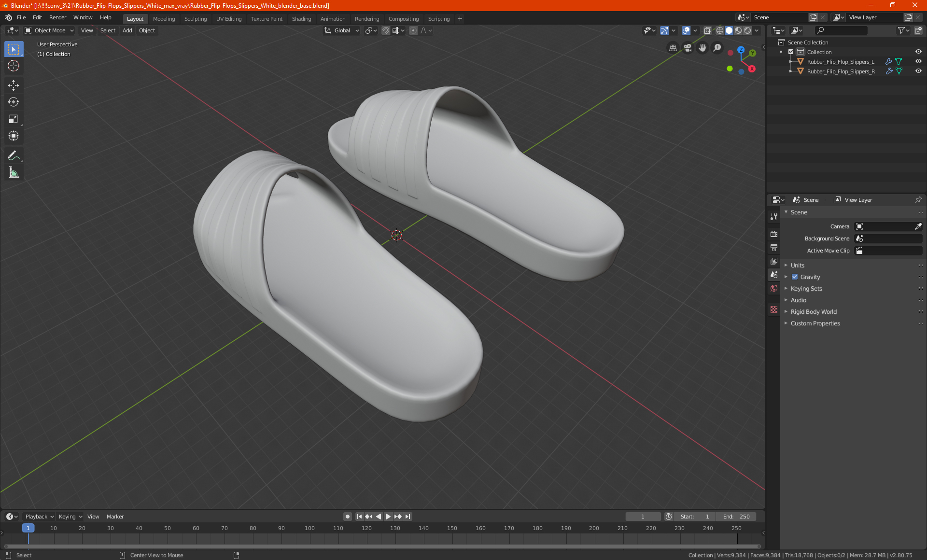Viewport: 927px width, 560px height.
Task: Choose the Scale tool
Action: point(14,119)
